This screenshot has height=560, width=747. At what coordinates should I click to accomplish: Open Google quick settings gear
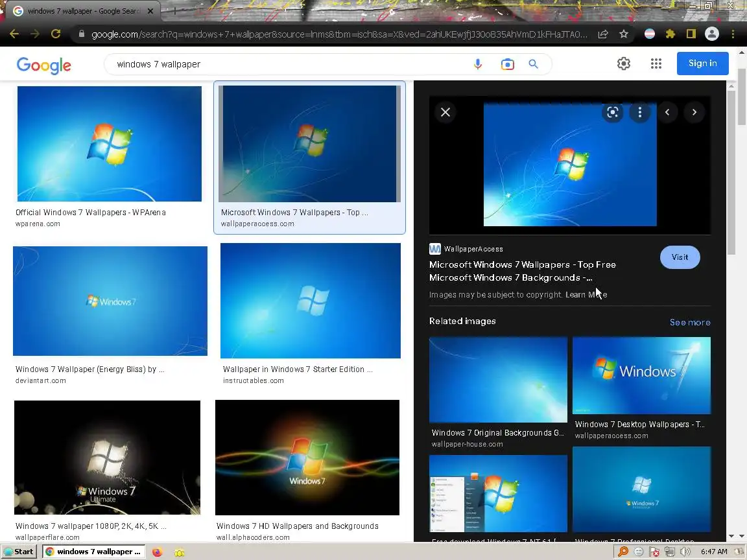click(624, 64)
